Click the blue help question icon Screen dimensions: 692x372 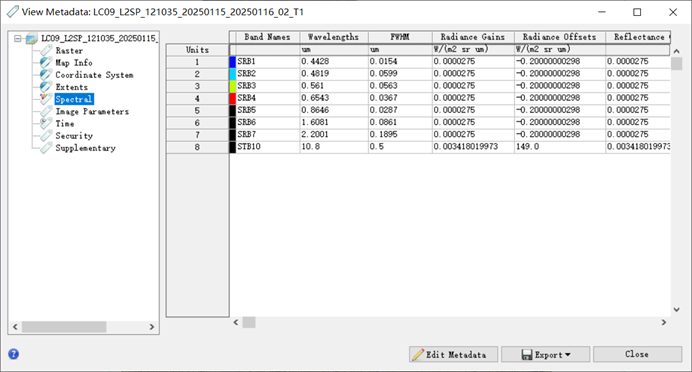(14, 354)
